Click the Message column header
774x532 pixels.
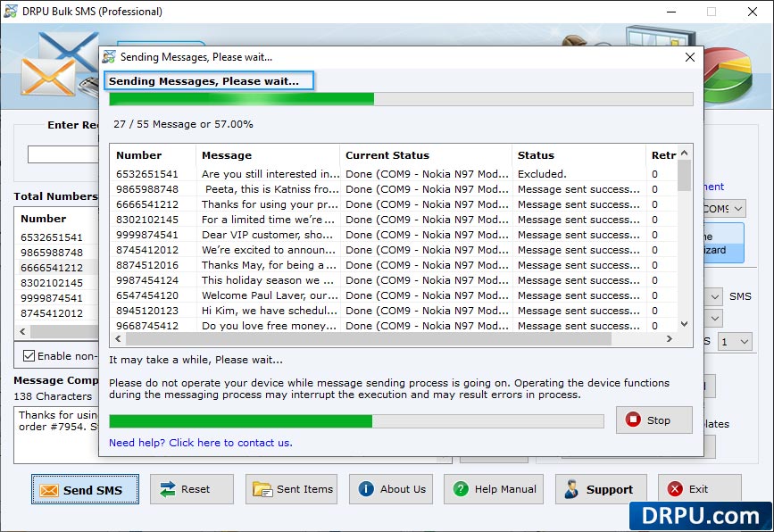[x=268, y=155]
